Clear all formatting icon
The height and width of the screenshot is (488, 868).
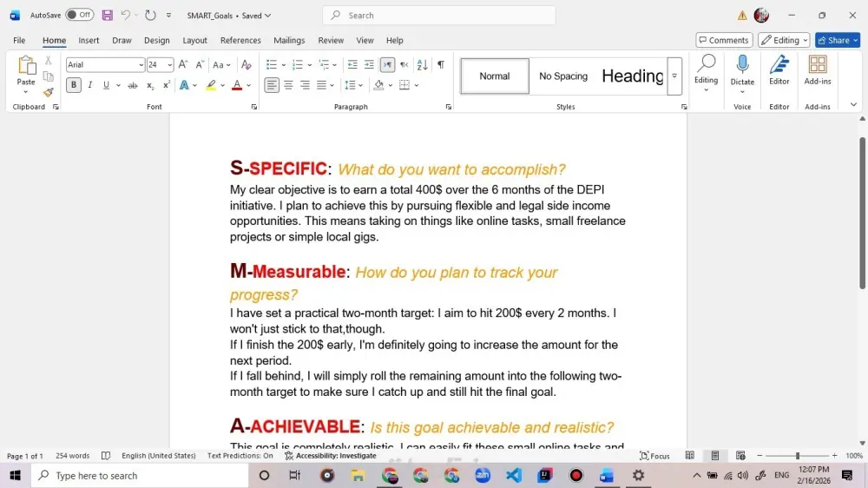[x=247, y=65]
